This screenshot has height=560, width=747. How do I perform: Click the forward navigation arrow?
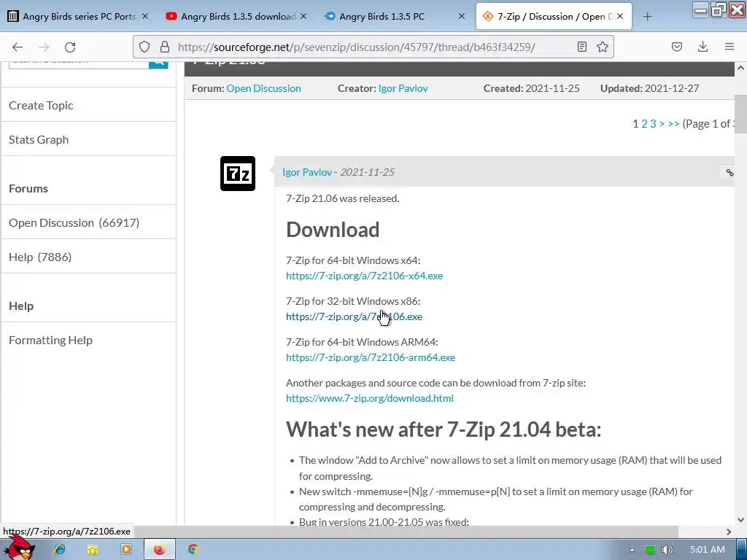click(44, 47)
